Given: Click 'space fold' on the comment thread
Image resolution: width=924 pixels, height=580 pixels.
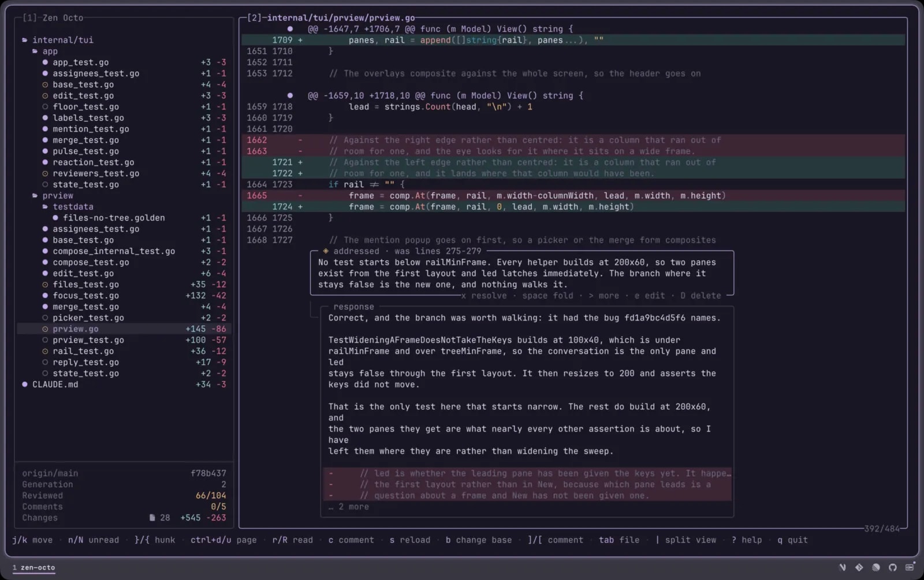Looking at the screenshot, I should click(x=547, y=296).
